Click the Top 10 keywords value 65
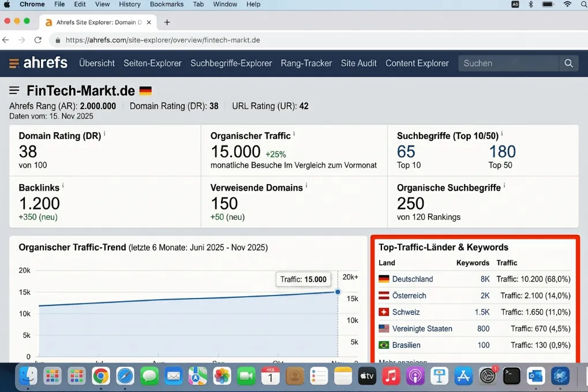Image resolution: width=588 pixels, height=392 pixels. (x=406, y=152)
